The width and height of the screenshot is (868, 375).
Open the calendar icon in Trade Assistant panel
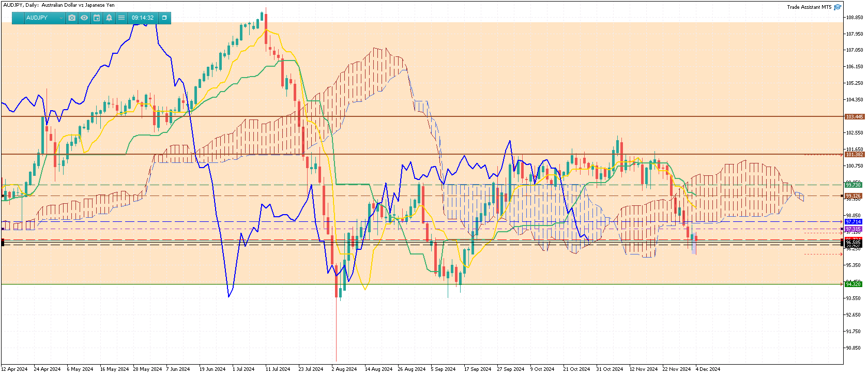pyautogui.click(x=97, y=18)
